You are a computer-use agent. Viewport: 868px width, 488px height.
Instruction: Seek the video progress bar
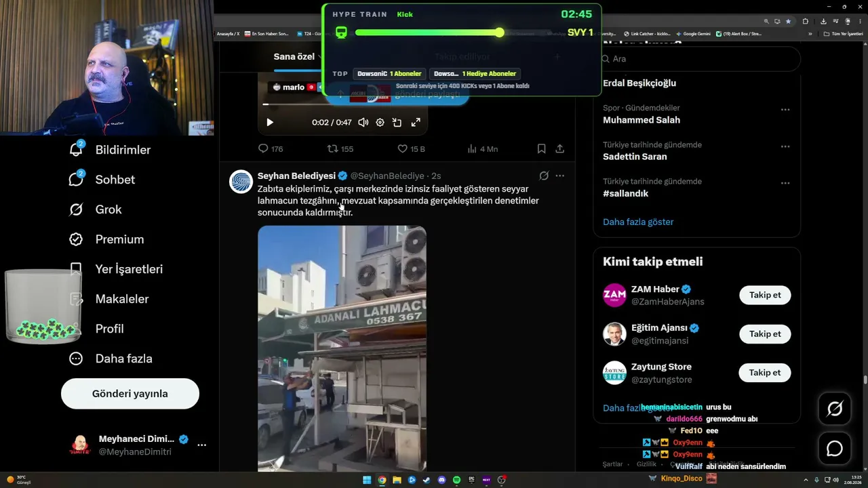click(x=342, y=104)
